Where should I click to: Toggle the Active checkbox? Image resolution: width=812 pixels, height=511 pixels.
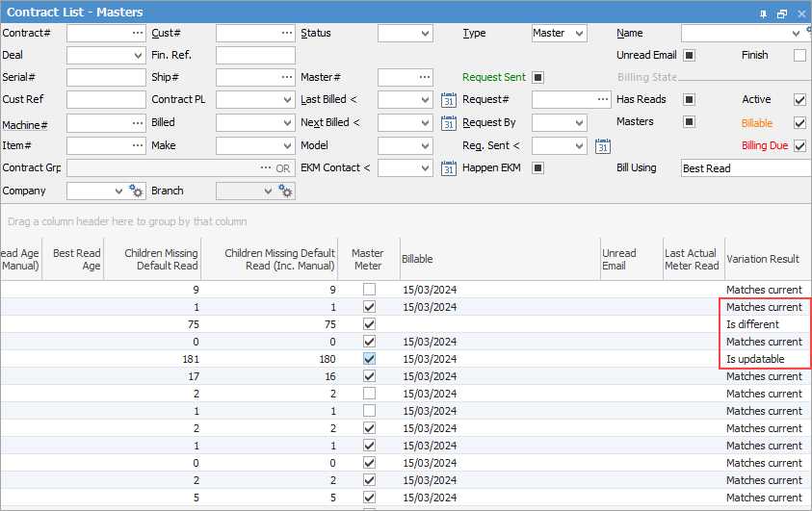click(x=799, y=100)
